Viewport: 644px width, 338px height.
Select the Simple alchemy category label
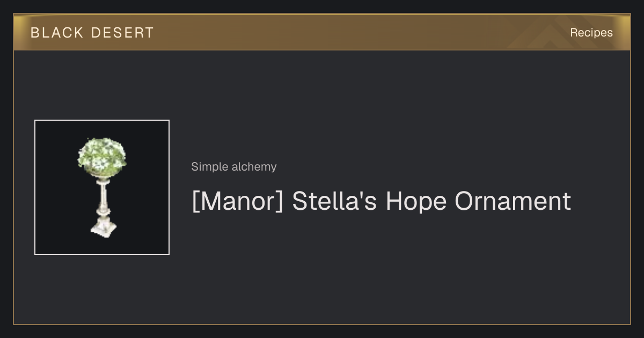tap(234, 167)
